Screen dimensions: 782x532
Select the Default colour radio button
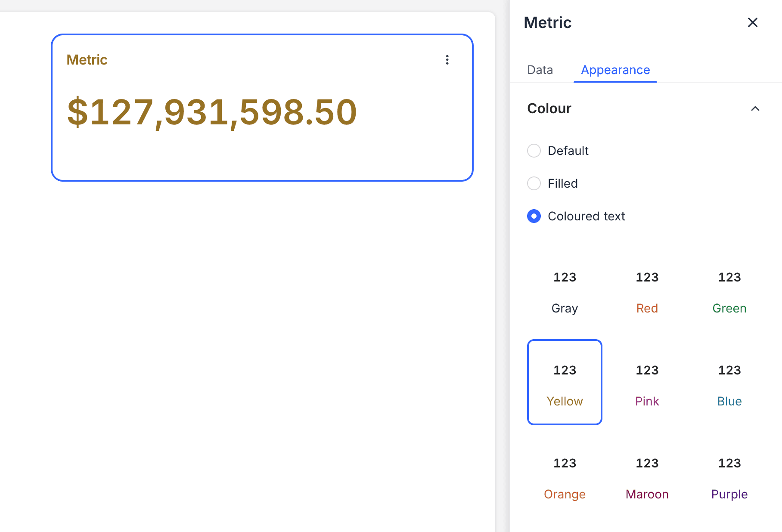pyautogui.click(x=534, y=151)
